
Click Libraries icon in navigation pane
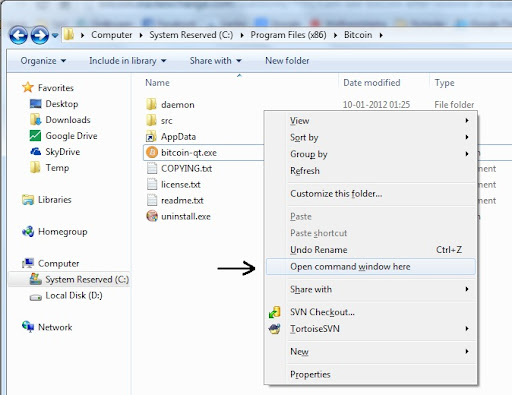tap(28, 200)
